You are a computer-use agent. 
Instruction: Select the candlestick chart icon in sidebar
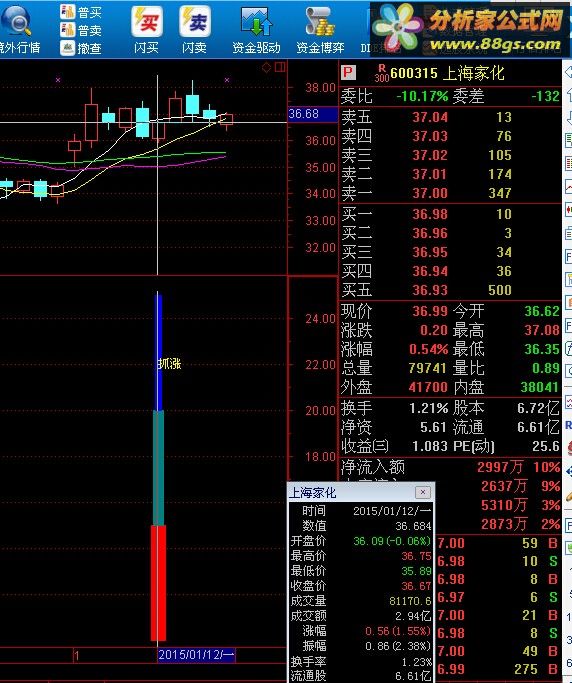point(569,209)
